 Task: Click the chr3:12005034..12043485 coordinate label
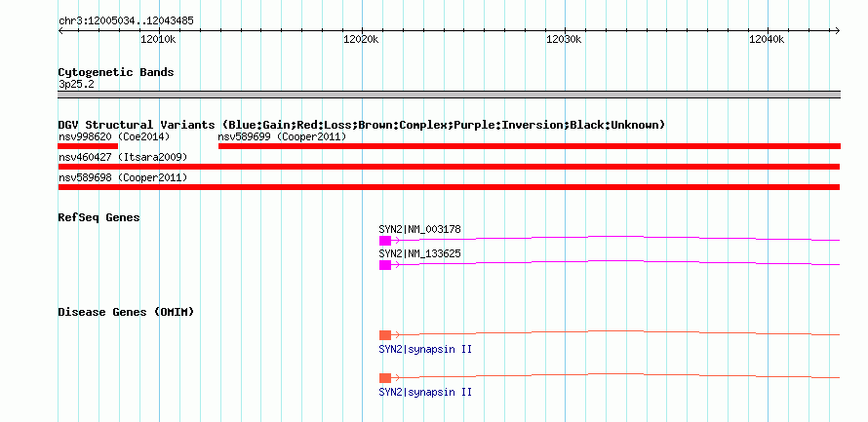pos(126,21)
